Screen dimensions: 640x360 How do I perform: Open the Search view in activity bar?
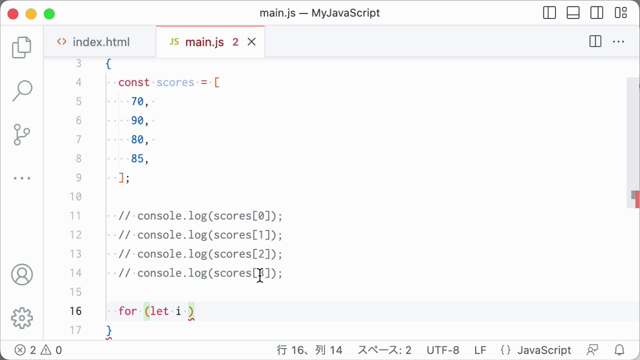[x=22, y=91]
